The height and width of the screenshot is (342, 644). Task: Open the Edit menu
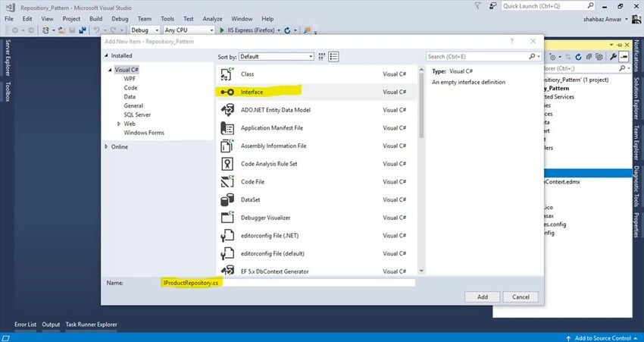point(27,19)
